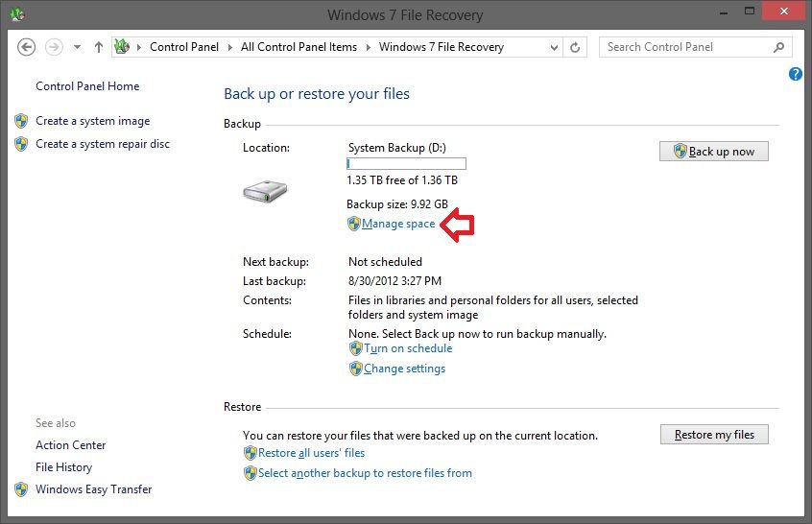Click the '8/30/2012 3:27 PM' last backup value
Screen dimensions: 812x524
click(x=394, y=281)
